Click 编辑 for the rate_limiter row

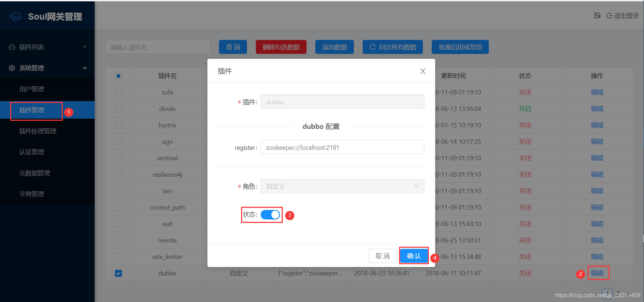(597, 257)
